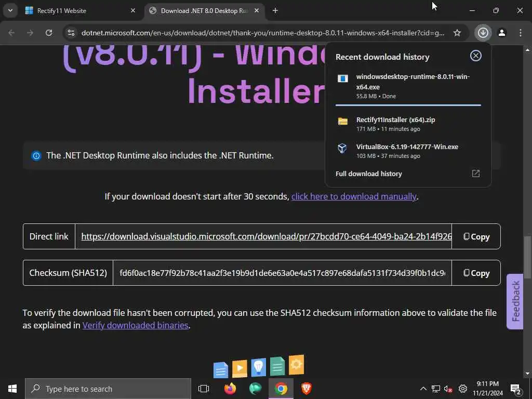Open the Chrome profile menu
Image resolution: width=532 pixels, height=399 pixels.
pos(502,33)
